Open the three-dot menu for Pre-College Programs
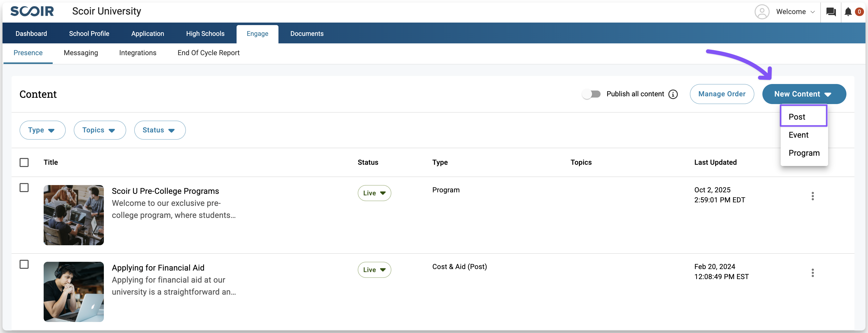Screen dimensions: 868x333 click(812, 196)
